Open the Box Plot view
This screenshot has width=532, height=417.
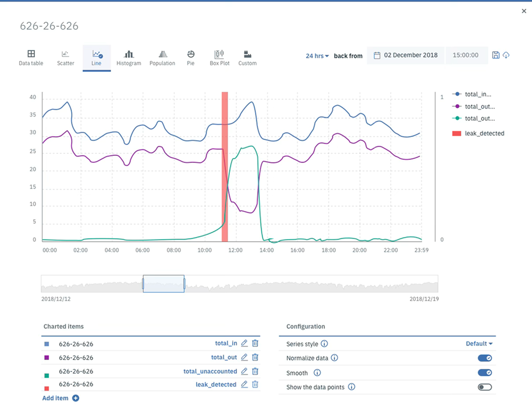click(x=220, y=58)
